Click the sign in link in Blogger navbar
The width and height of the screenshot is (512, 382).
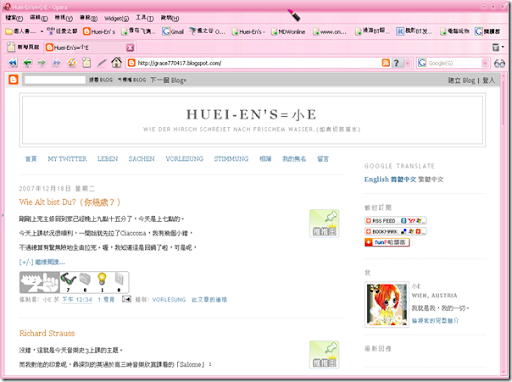(x=488, y=80)
